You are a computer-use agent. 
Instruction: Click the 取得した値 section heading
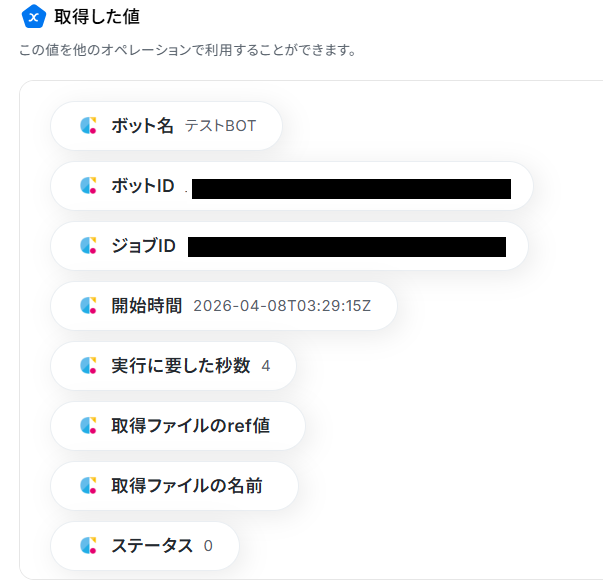96,17
